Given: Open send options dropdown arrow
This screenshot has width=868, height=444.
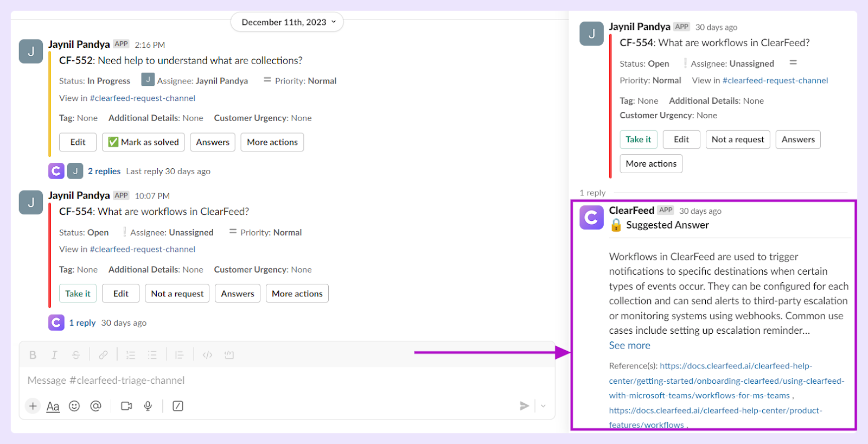Looking at the screenshot, I should pyautogui.click(x=543, y=406).
